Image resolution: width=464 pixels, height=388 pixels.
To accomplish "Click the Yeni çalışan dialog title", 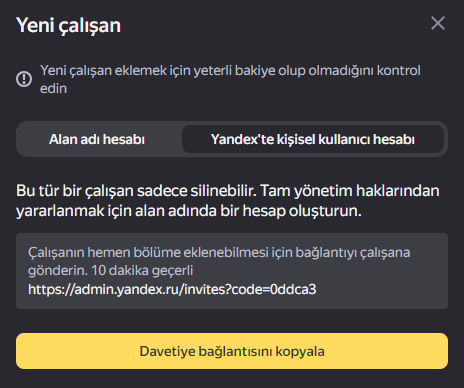I will pyautogui.click(x=68, y=25).
